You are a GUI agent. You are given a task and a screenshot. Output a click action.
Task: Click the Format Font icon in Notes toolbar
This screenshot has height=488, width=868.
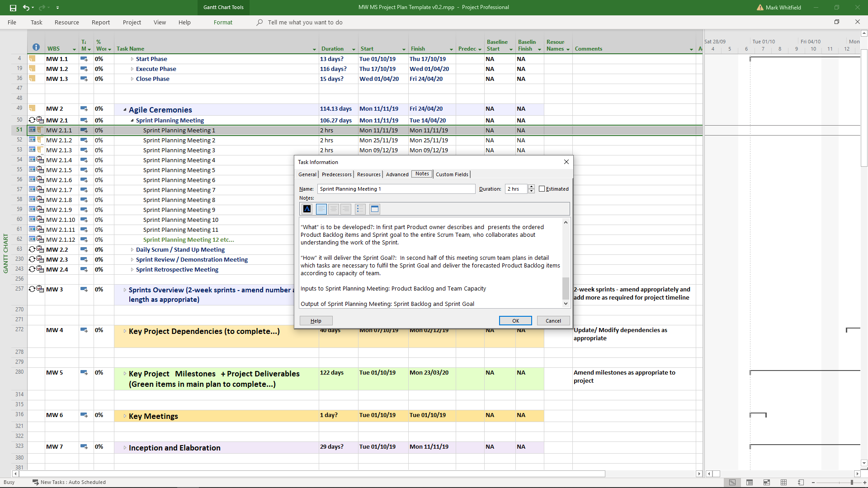pos(307,209)
